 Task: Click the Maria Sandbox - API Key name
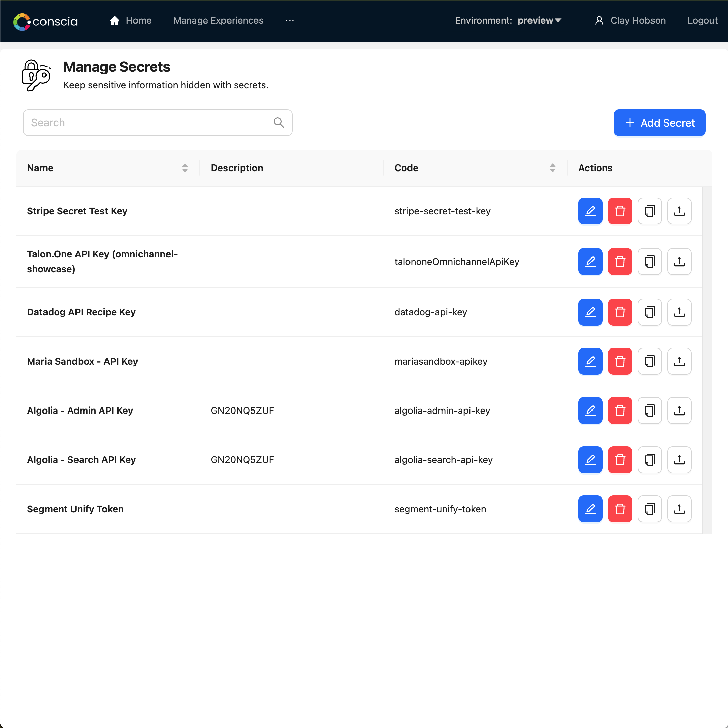coord(83,361)
